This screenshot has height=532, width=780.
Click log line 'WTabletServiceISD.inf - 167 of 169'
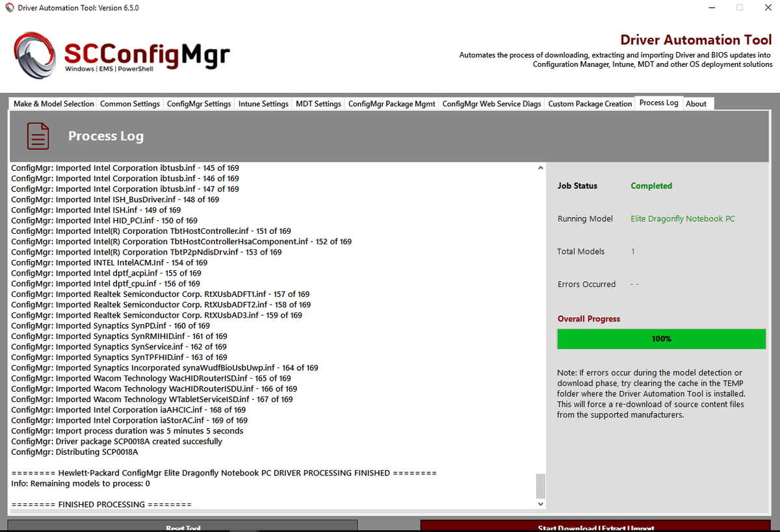(152, 399)
